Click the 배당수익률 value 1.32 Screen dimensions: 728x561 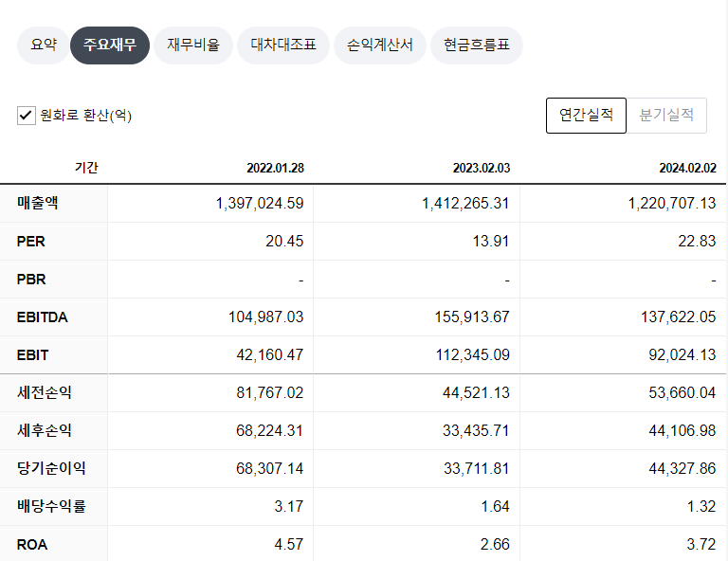coord(701,506)
